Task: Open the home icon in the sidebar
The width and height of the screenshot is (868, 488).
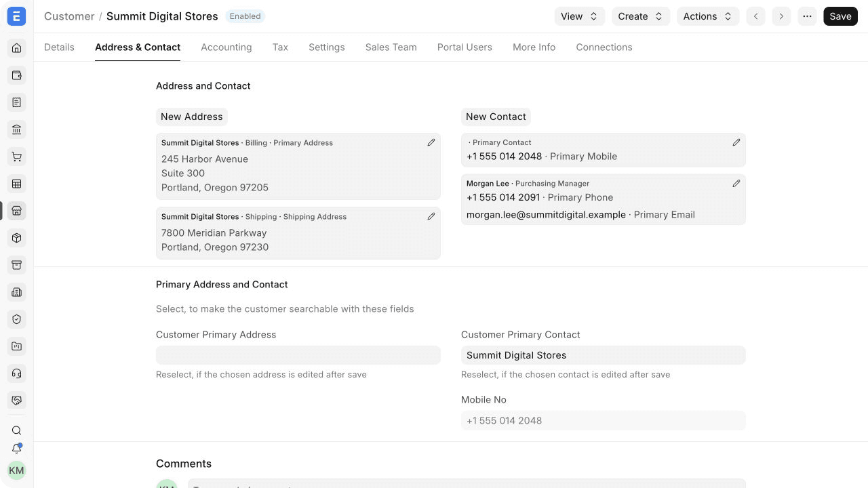Action: 17,48
